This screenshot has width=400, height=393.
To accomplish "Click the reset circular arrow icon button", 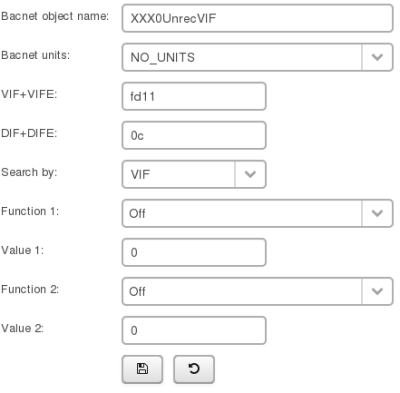I will 194,369.
